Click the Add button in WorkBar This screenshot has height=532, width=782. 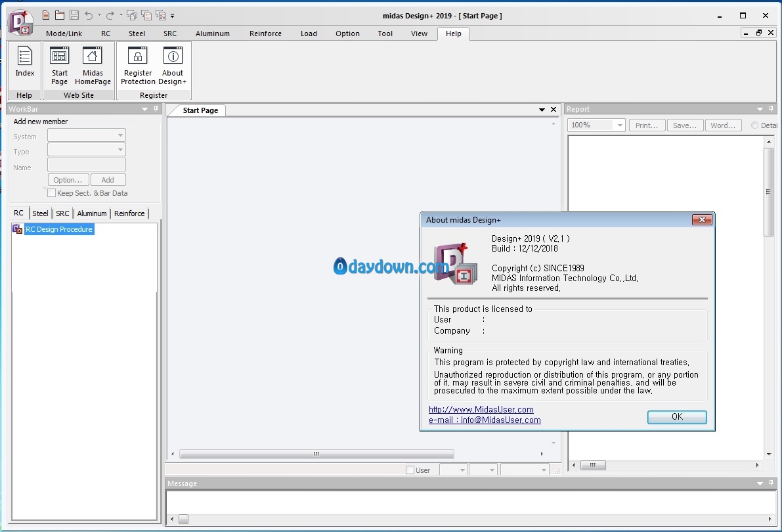pos(108,180)
